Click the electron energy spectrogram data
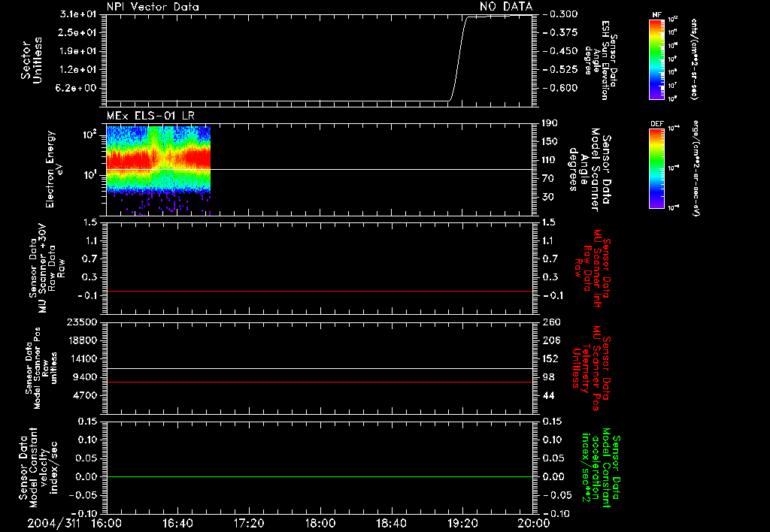 [x=159, y=169]
